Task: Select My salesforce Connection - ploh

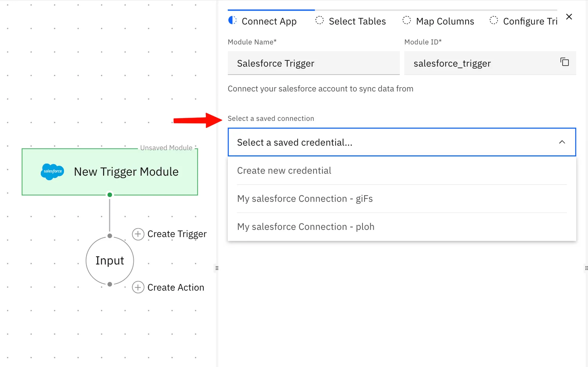Action: click(x=402, y=227)
